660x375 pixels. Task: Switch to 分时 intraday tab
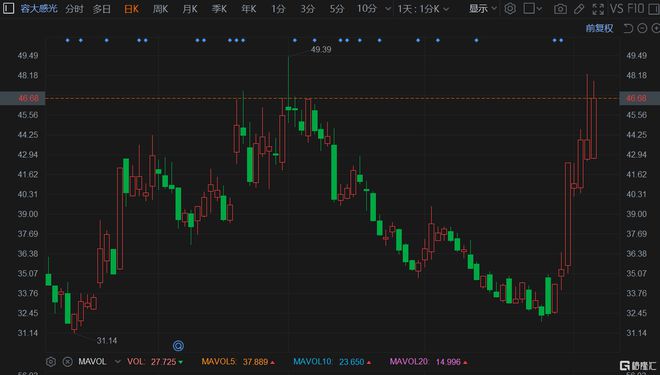pos(74,9)
